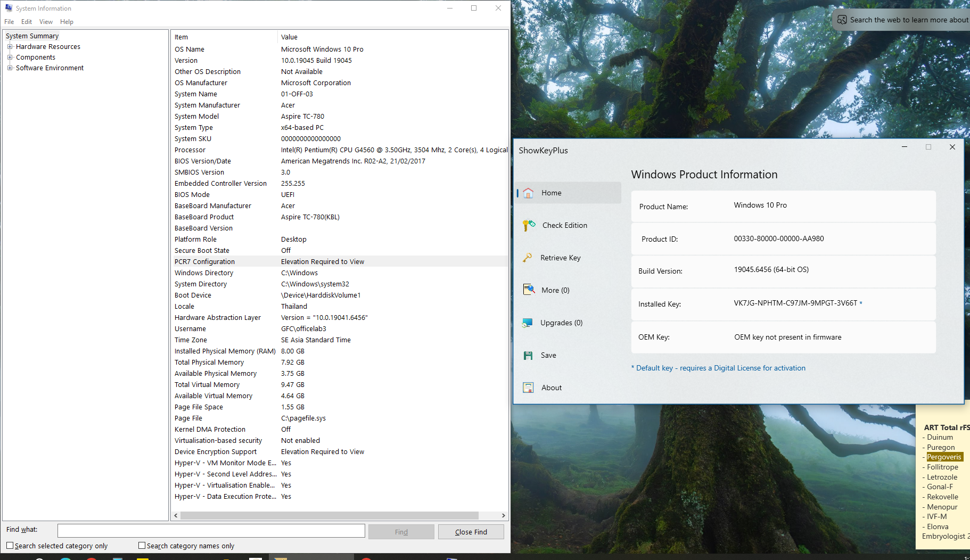Viewport: 970px width, 560px height.
Task: Select the Retrieve Key icon
Action: (x=528, y=258)
